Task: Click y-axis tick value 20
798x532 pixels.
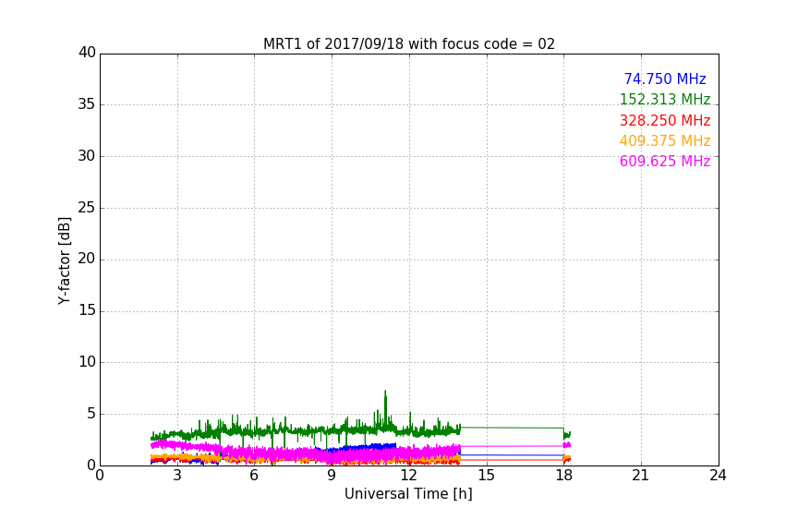Action: pos(87,259)
